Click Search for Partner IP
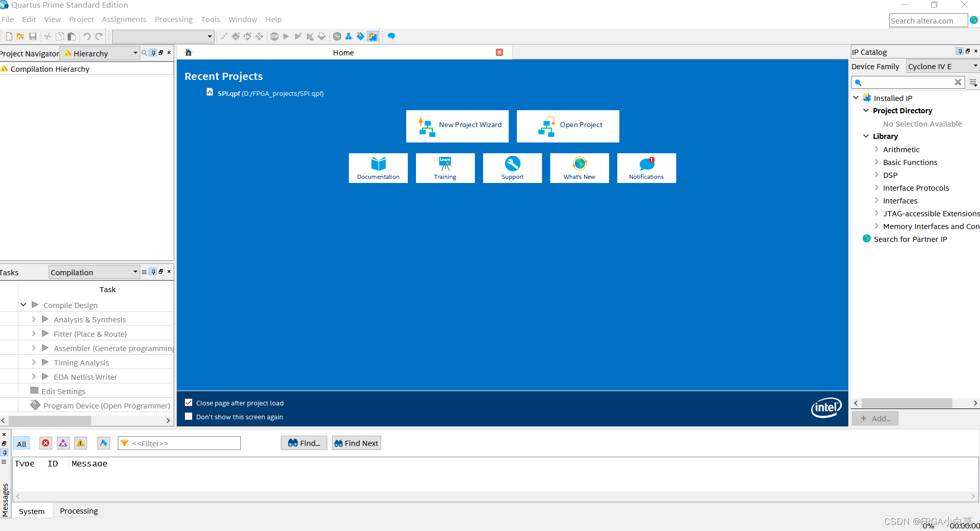980x531 pixels. point(910,239)
